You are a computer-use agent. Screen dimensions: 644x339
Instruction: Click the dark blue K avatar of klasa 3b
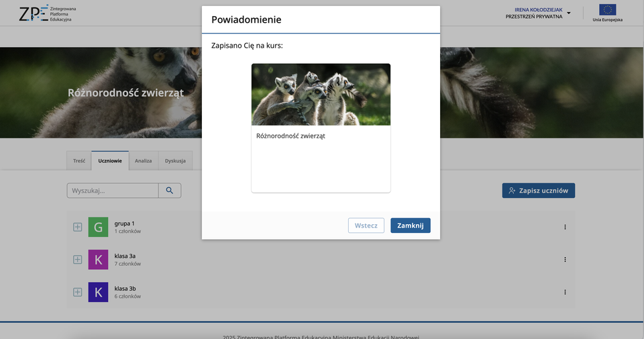pos(98,292)
